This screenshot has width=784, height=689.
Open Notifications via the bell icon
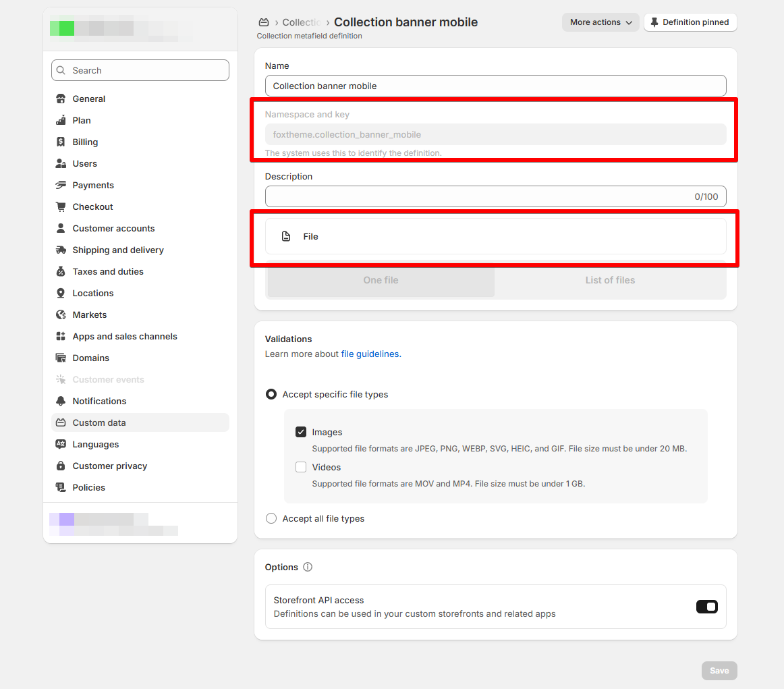coord(61,401)
